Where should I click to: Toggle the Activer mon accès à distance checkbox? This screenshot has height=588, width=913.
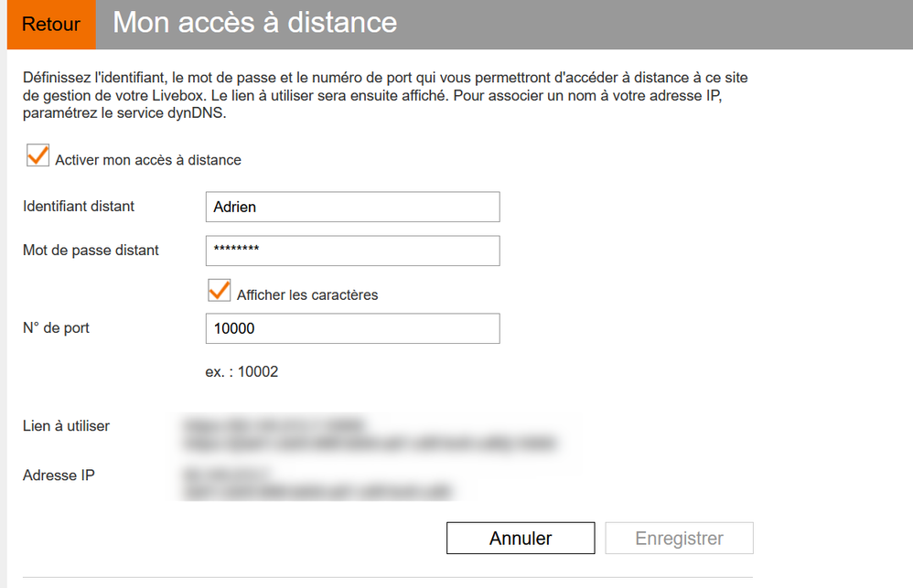[x=38, y=156]
